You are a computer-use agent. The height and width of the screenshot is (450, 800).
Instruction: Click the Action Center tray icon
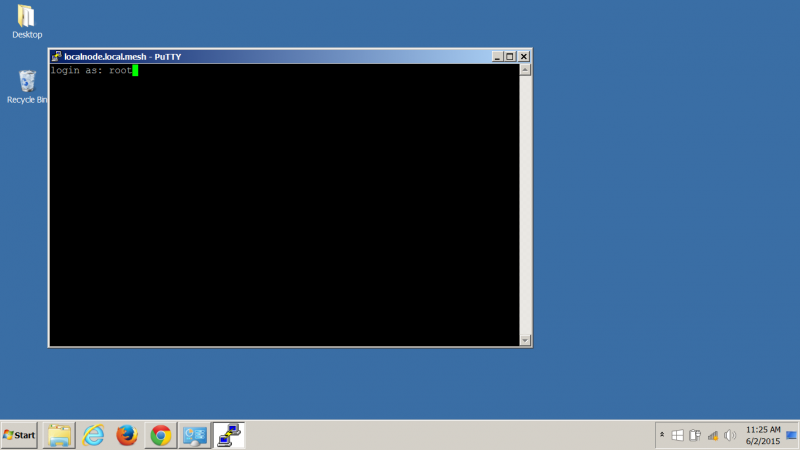[x=695, y=435]
